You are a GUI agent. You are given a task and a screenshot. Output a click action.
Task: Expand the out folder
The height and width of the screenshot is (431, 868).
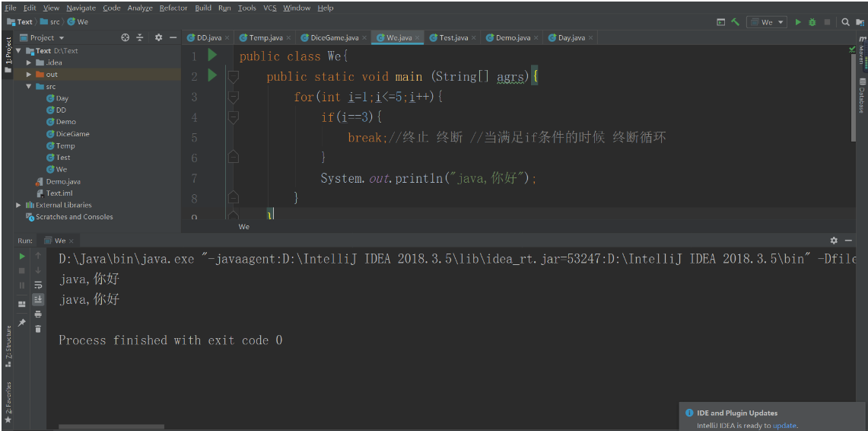(29, 74)
